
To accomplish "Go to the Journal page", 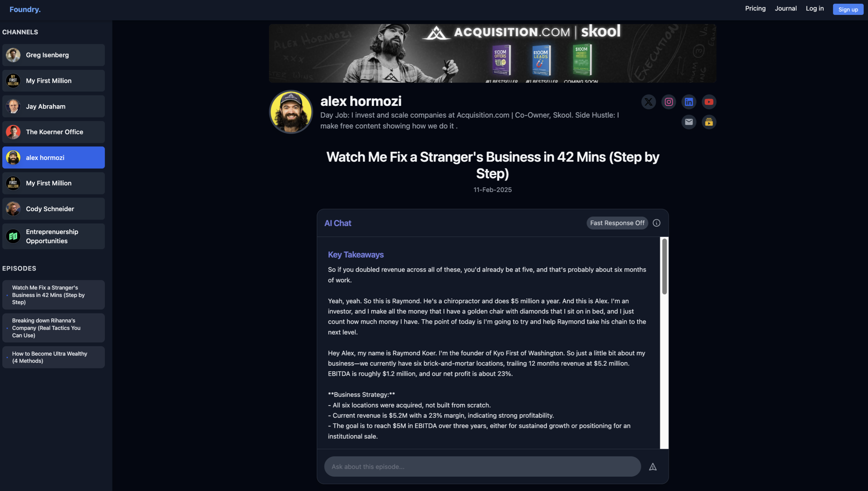I will 786,8.
